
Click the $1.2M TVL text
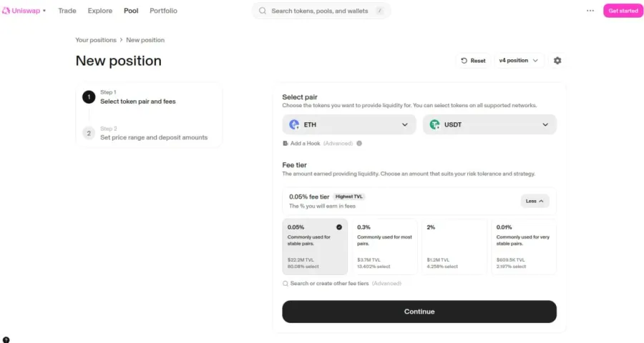tap(438, 259)
